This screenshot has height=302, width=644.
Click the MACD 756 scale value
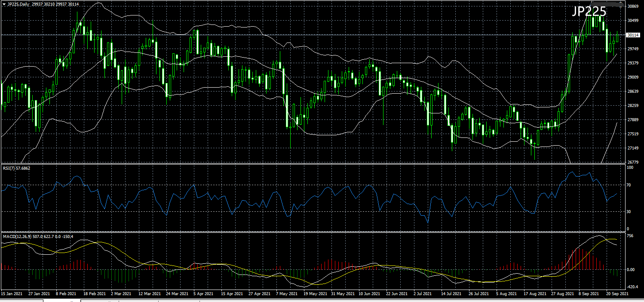630,236
